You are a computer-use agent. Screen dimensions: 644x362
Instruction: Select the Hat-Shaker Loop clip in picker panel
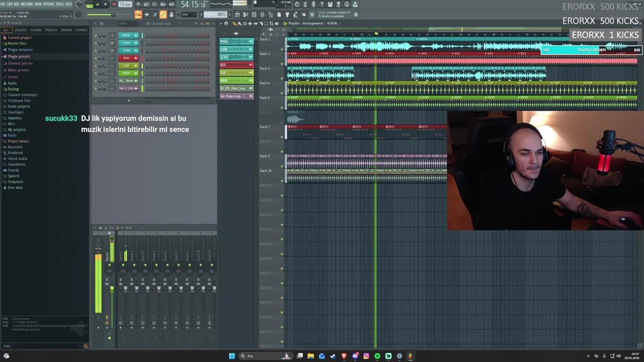[x=236, y=96]
